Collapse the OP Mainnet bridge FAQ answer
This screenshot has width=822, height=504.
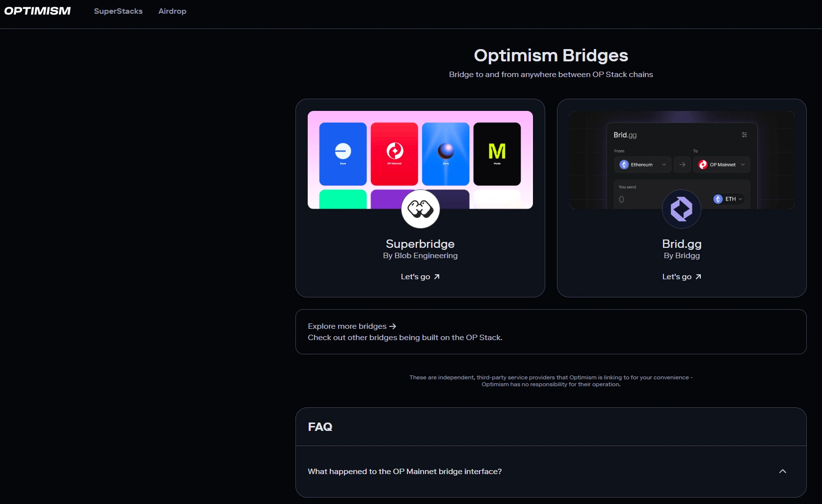(783, 471)
